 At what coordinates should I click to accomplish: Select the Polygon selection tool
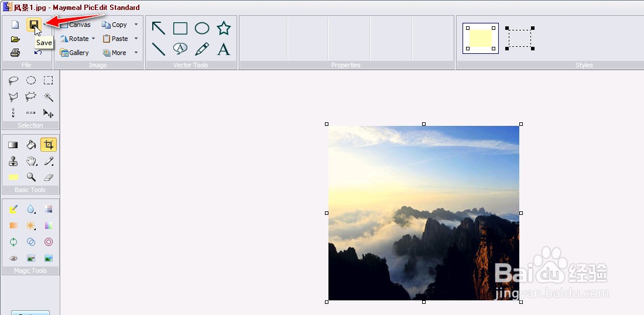pyautogui.click(x=13, y=97)
